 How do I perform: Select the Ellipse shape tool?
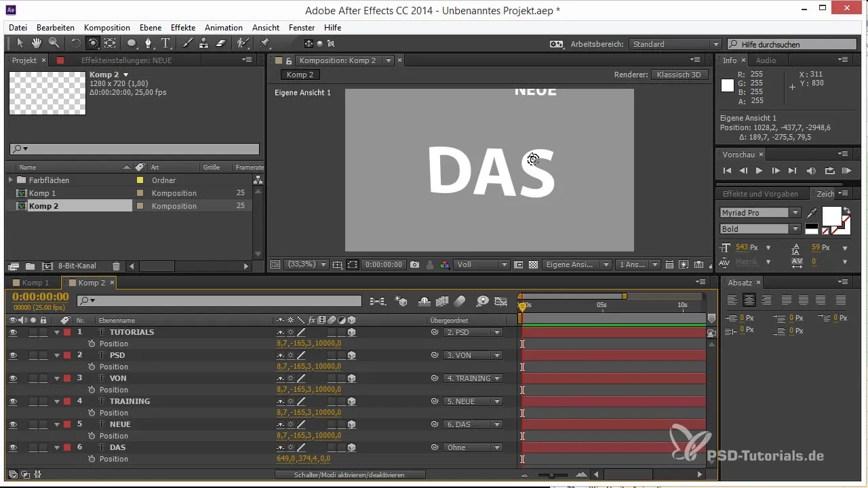click(132, 43)
